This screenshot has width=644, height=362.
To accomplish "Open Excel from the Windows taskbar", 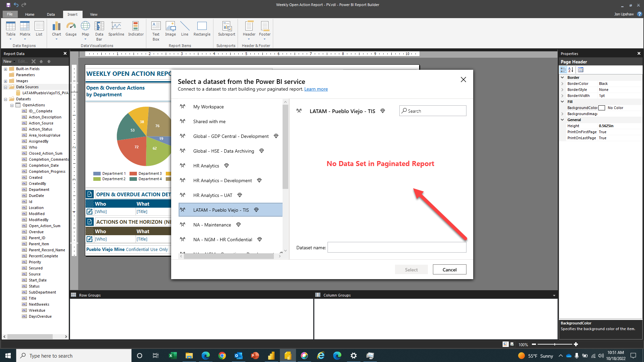I will [172, 356].
